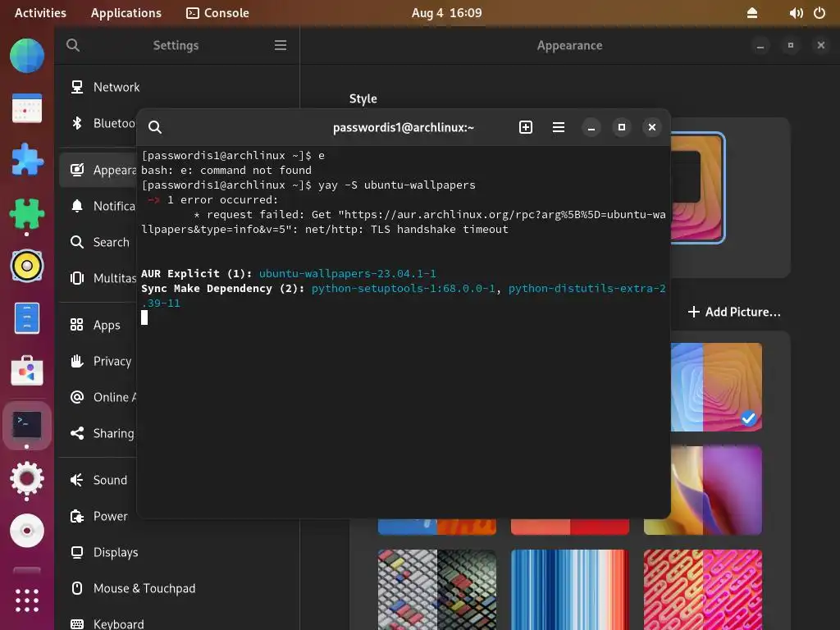
Task: Open Notifications settings in sidebar
Action: coord(98,206)
